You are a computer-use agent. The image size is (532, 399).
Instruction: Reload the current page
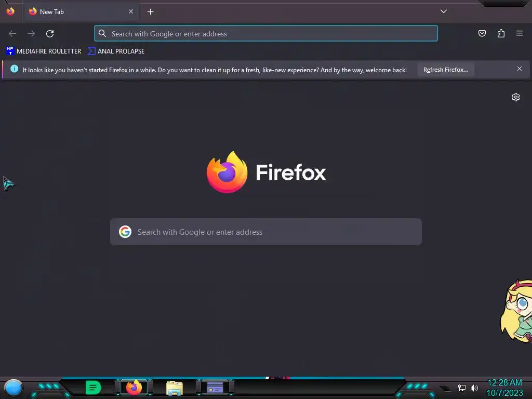click(50, 34)
